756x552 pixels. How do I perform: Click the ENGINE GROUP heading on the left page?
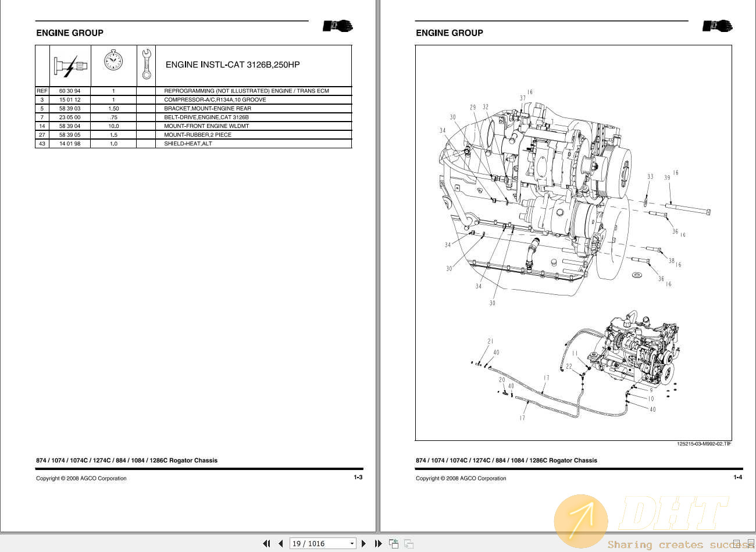[x=70, y=33]
